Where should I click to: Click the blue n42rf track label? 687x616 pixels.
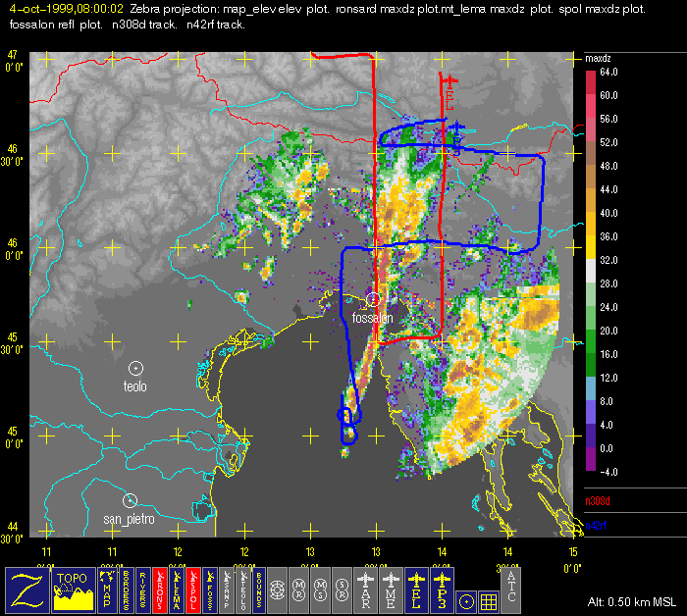597,528
